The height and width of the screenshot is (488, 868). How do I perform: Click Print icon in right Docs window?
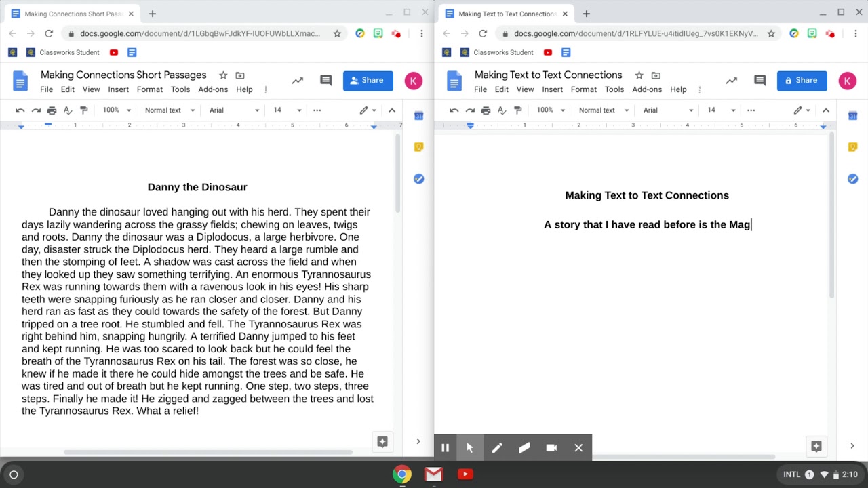(x=486, y=110)
